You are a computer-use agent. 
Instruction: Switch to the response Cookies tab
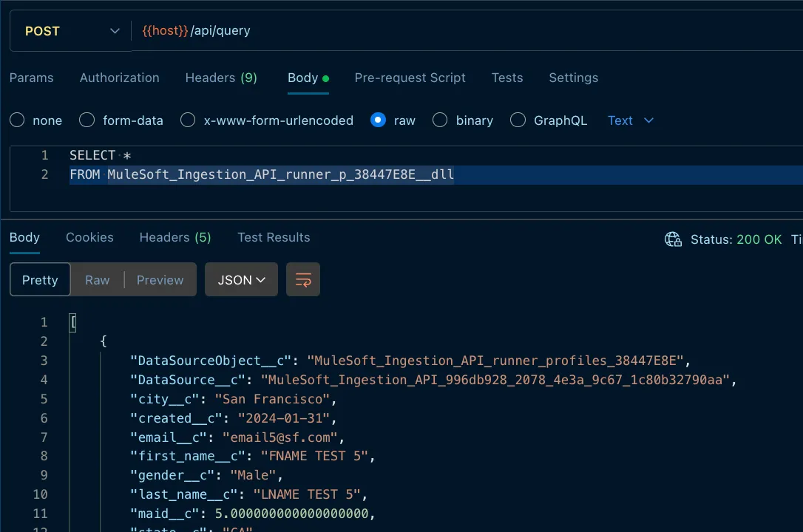tap(89, 237)
